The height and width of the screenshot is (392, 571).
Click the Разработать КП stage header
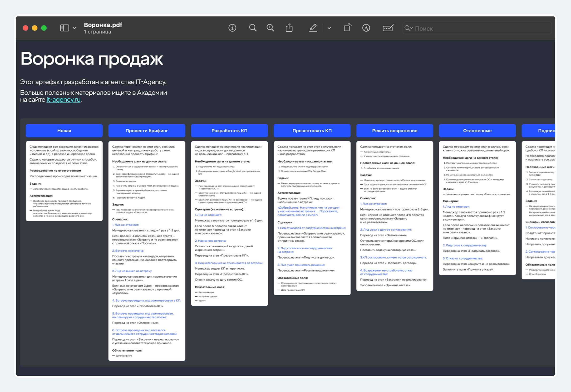point(230,131)
